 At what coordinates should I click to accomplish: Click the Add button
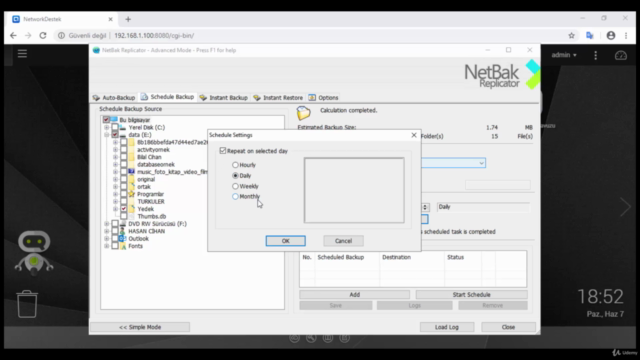354,295
